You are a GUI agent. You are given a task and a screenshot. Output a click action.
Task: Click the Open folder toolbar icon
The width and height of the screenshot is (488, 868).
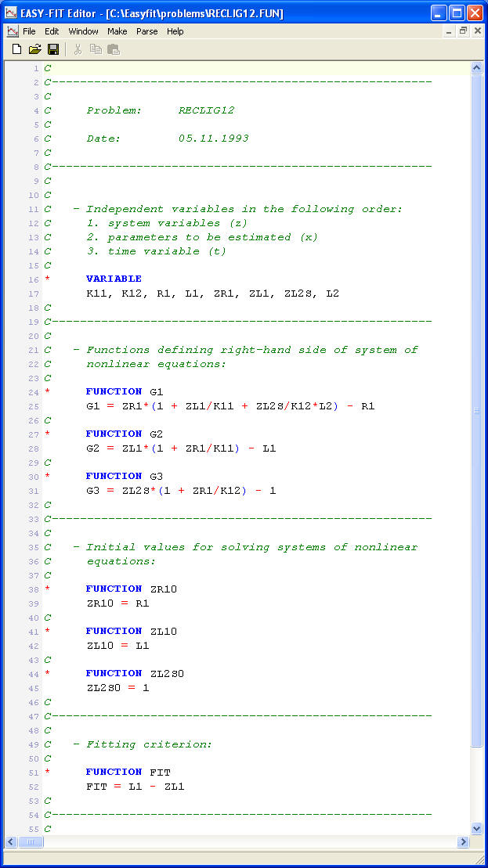[34, 49]
